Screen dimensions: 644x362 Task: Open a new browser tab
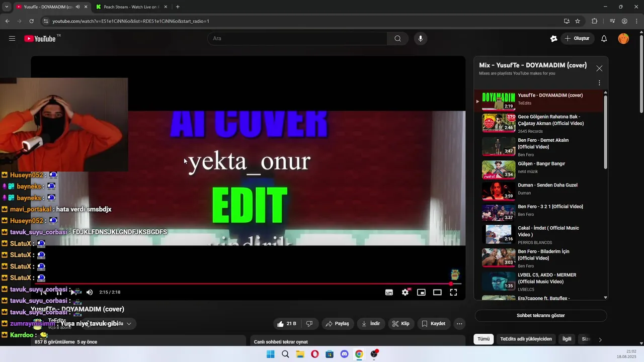[x=178, y=7]
